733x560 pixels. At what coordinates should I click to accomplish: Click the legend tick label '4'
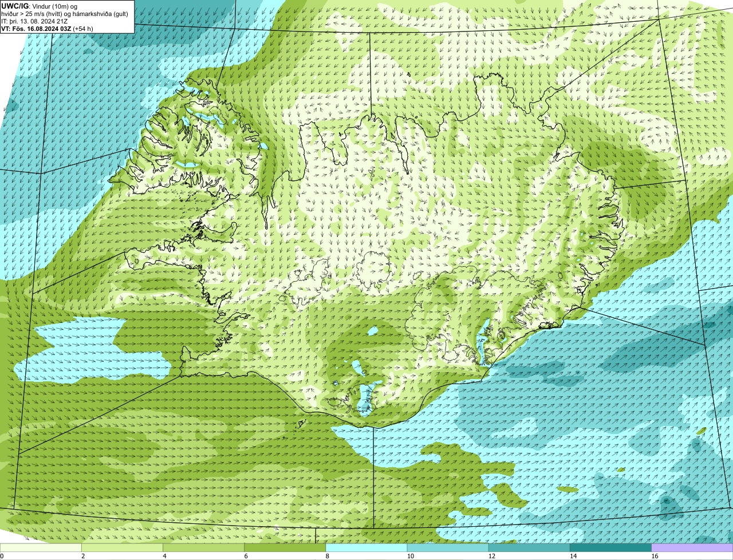point(164,556)
